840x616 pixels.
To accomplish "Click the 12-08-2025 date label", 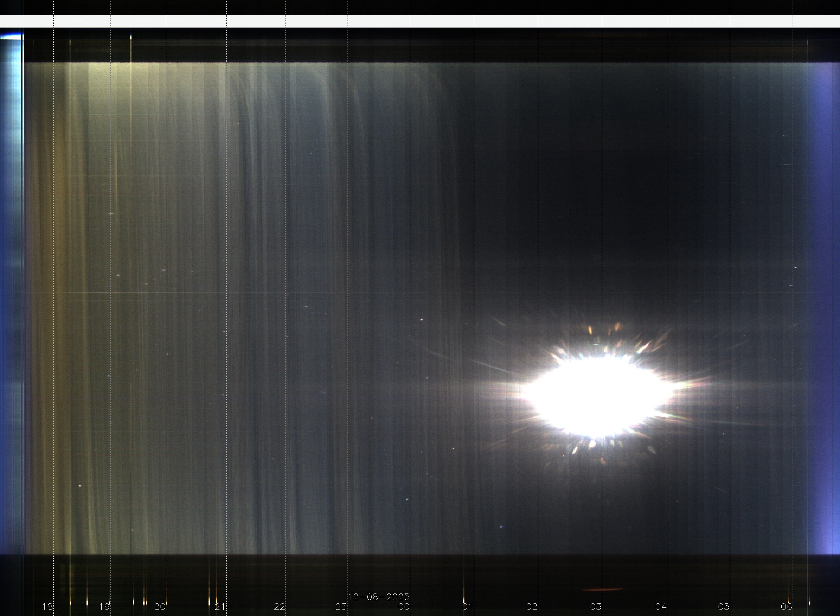I will (x=379, y=597).
